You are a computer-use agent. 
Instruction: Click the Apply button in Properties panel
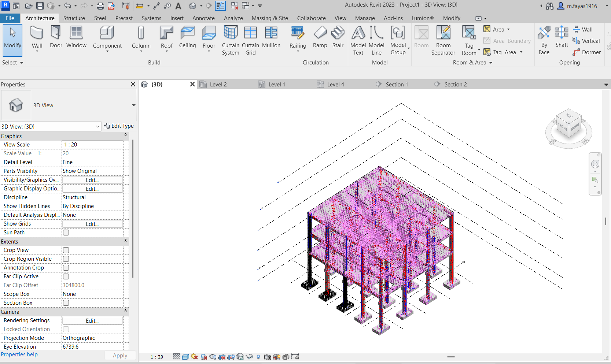tap(119, 355)
